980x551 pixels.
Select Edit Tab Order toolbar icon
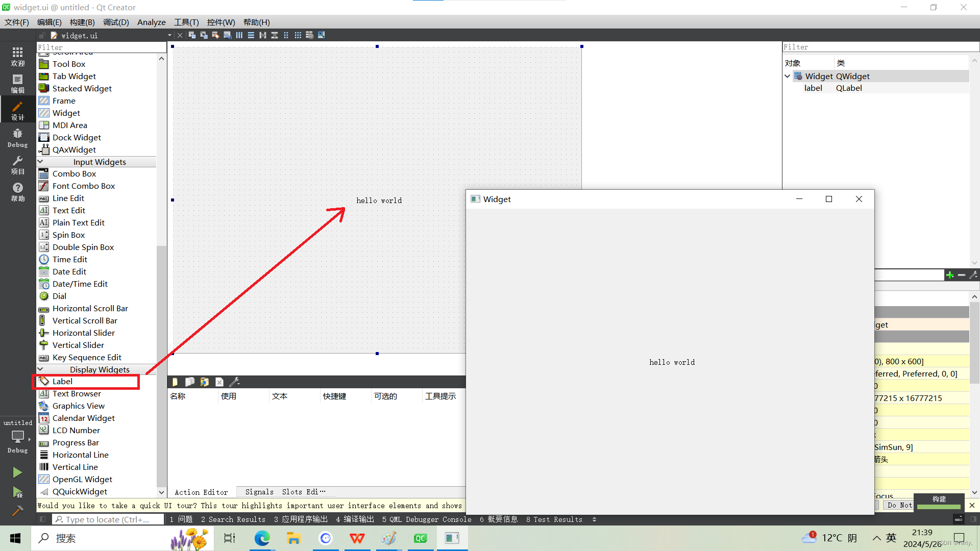(x=228, y=35)
